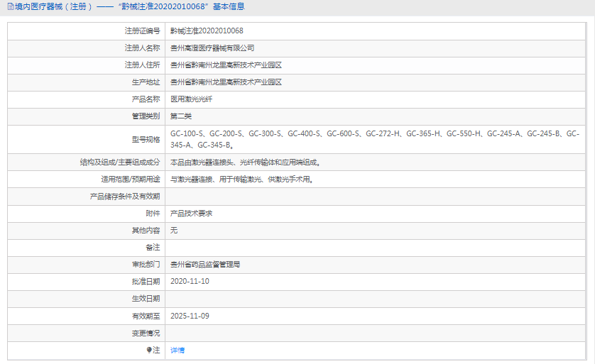Image resolution: width=595 pixels, height=364 pixels.
Task: Click the bulb icon beside 注 label
Action: pyautogui.click(x=149, y=350)
